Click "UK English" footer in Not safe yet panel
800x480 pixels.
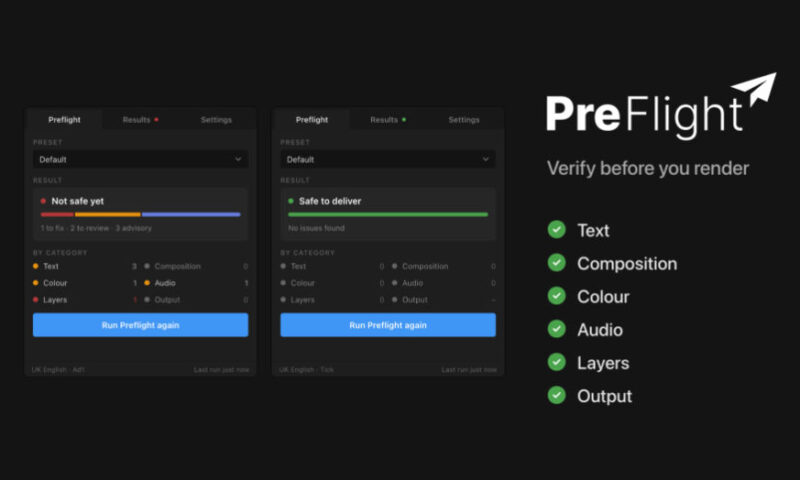[x=49, y=369]
